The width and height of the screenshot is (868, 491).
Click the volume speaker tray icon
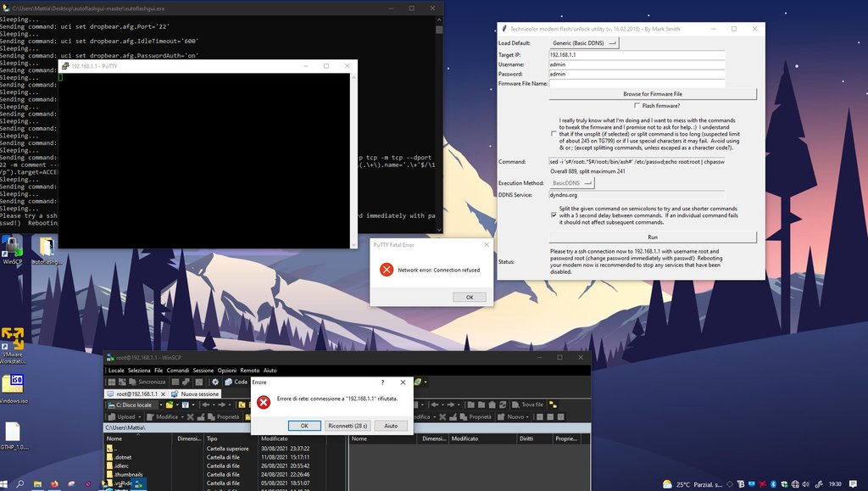805,484
